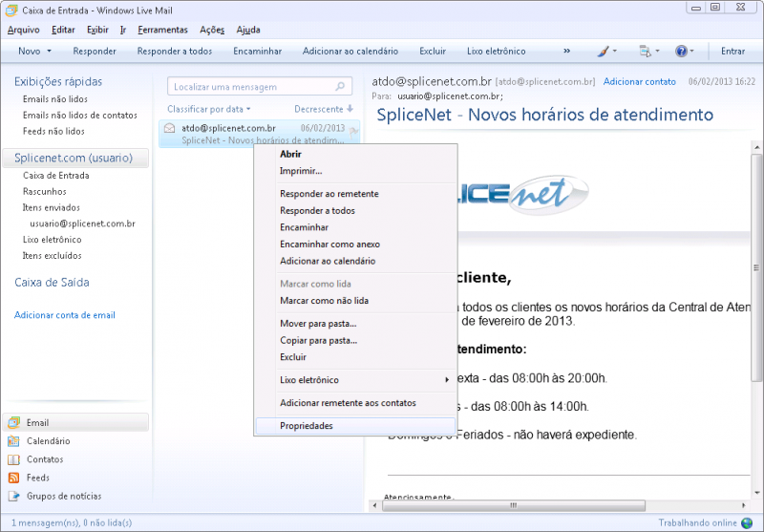The width and height of the screenshot is (764, 532).
Task: Click the envelope icon of atdo message
Action: coord(169,128)
